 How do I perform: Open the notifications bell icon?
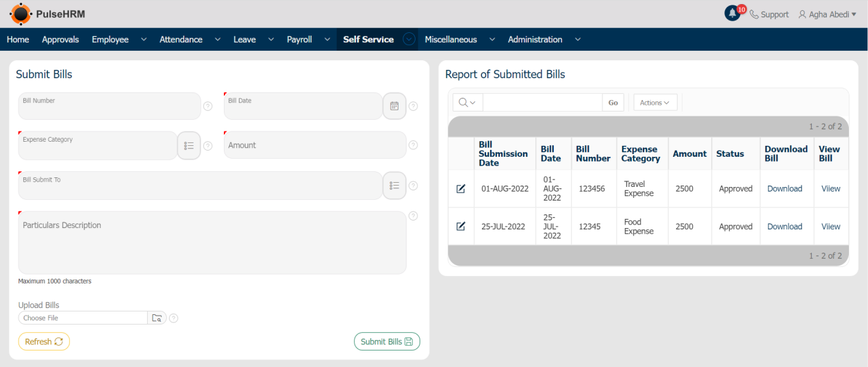pos(732,14)
